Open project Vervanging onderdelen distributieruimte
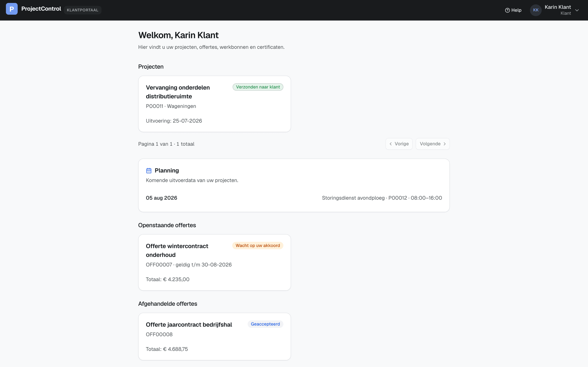This screenshot has width=588, height=367. 215,104
